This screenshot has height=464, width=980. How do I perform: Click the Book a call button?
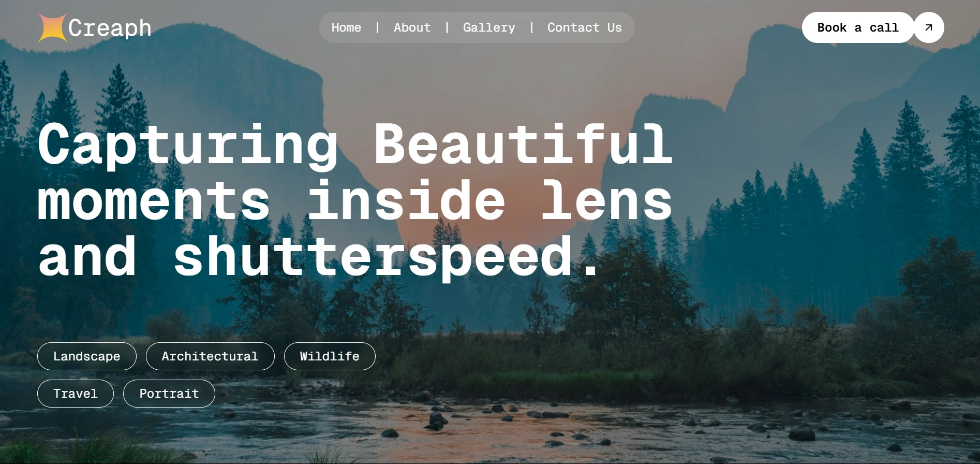[x=858, y=27]
